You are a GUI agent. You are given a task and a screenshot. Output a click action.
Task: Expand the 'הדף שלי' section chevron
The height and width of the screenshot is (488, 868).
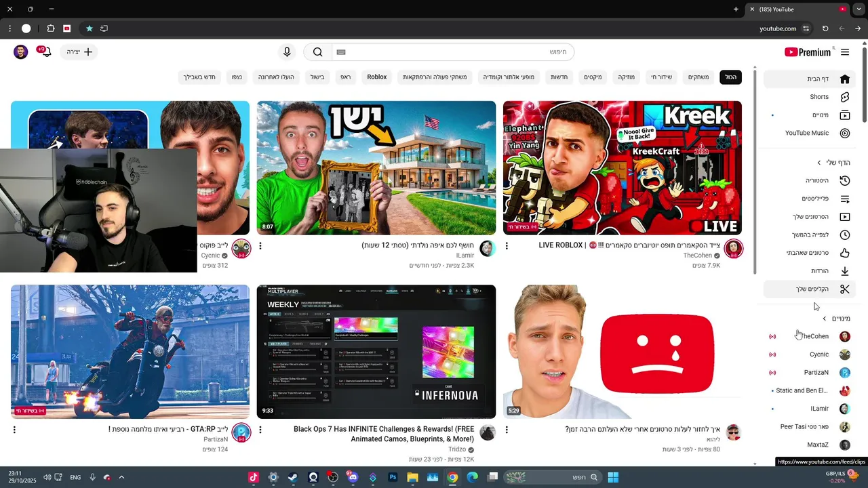(x=819, y=163)
